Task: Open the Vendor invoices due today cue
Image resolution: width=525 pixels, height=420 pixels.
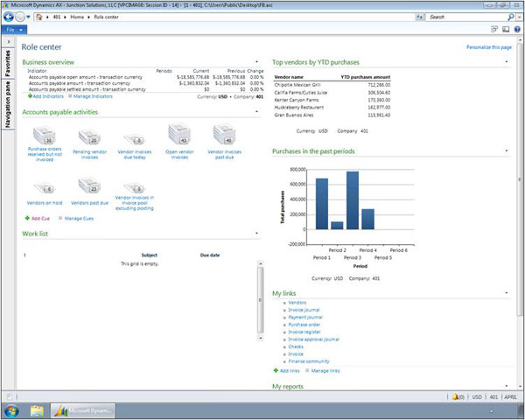Action: pyautogui.click(x=135, y=147)
